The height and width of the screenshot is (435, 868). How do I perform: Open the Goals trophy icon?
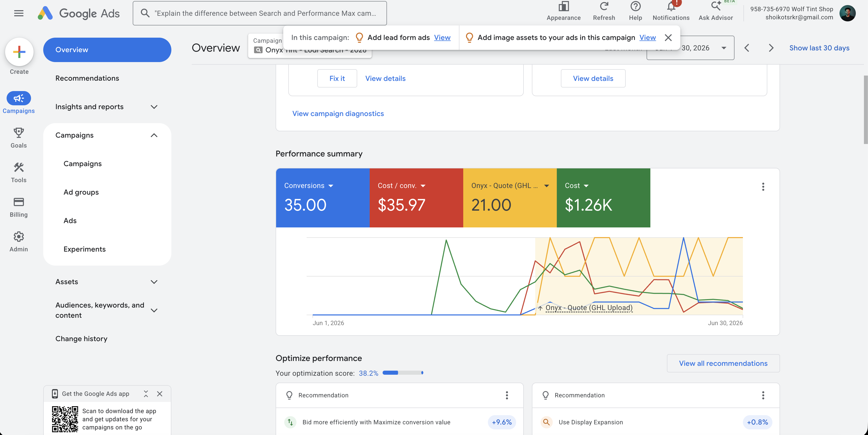tap(19, 133)
